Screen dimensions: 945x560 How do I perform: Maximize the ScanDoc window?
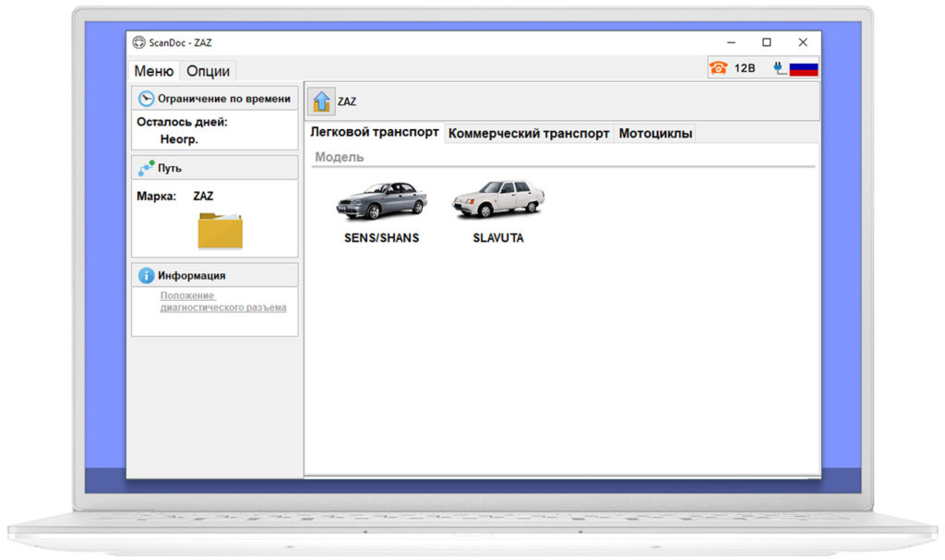[x=767, y=42]
